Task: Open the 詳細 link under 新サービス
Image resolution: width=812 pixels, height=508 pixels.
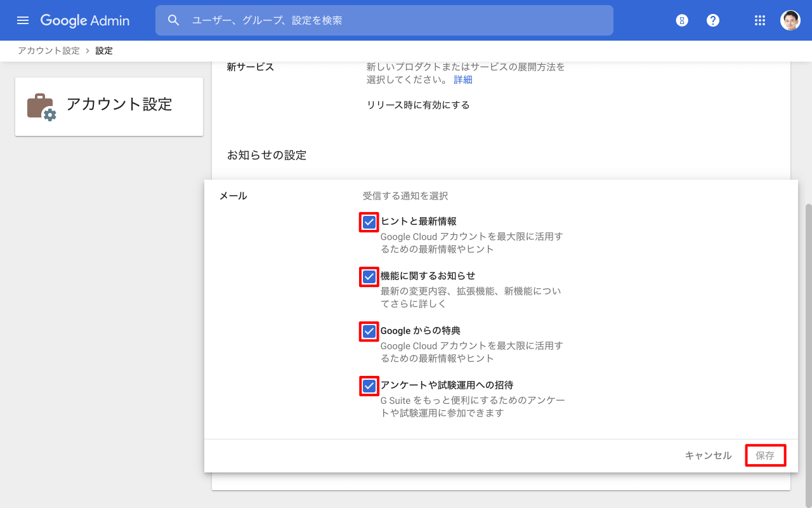Action: 463,80
